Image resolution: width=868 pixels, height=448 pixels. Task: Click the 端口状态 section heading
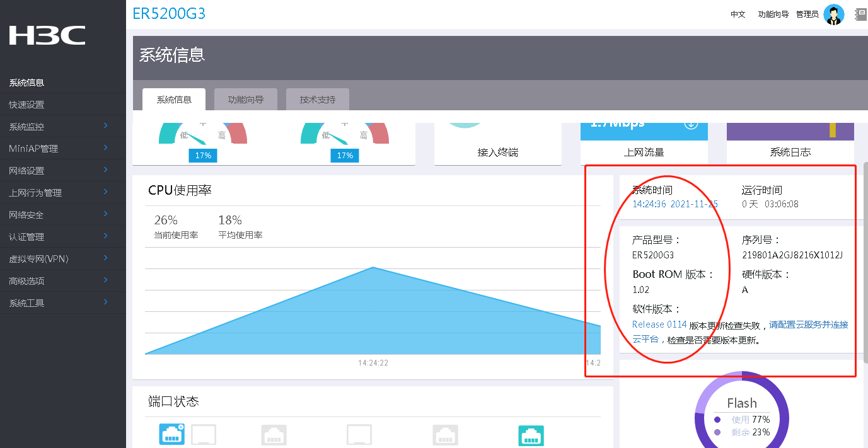pos(173,401)
